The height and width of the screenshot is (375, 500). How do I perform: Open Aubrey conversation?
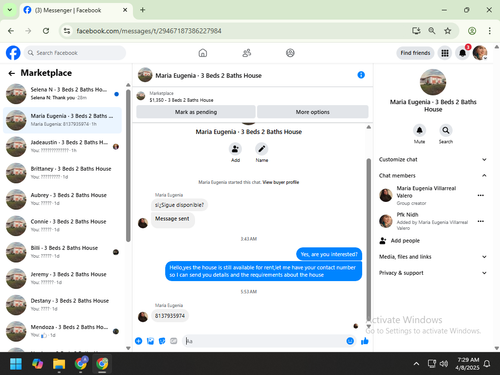pos(63,199)
